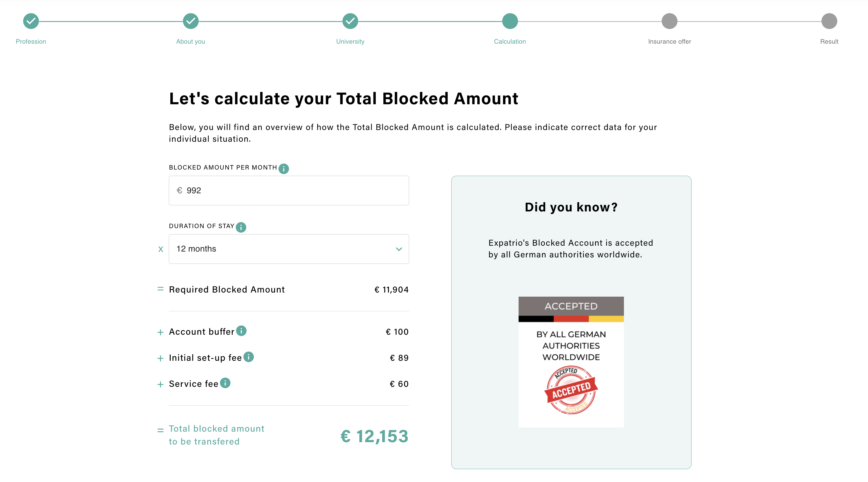Click the Insurance offer step label
The image size is (868, 482).
[x=670, y=42]
